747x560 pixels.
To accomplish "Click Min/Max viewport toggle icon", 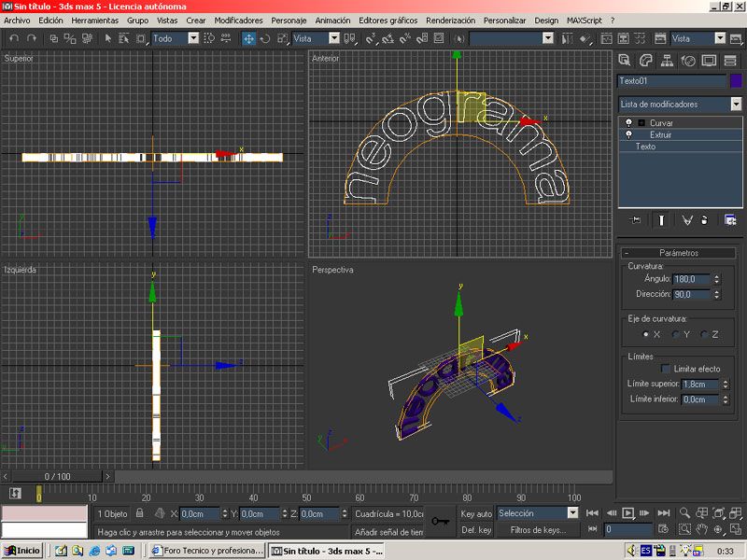I will (735, 529).
